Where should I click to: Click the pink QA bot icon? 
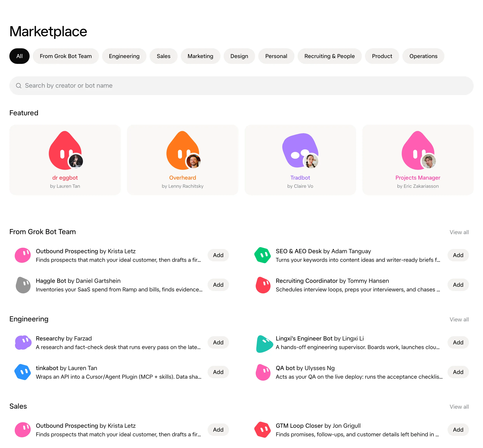263,372
